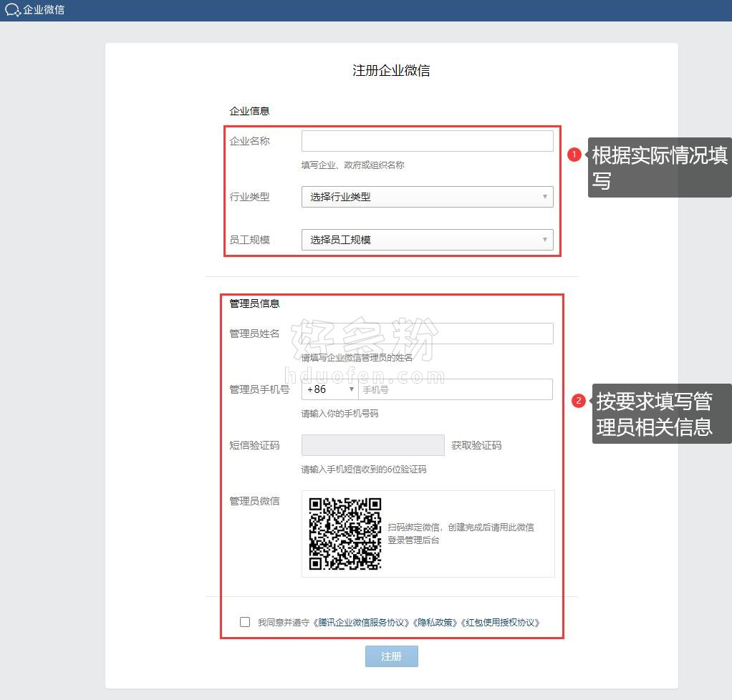Viewport: 732px width, 700px height.
Task: Click the 管理员微信 label
Action: pyautogui.click(x=254, y=501)
